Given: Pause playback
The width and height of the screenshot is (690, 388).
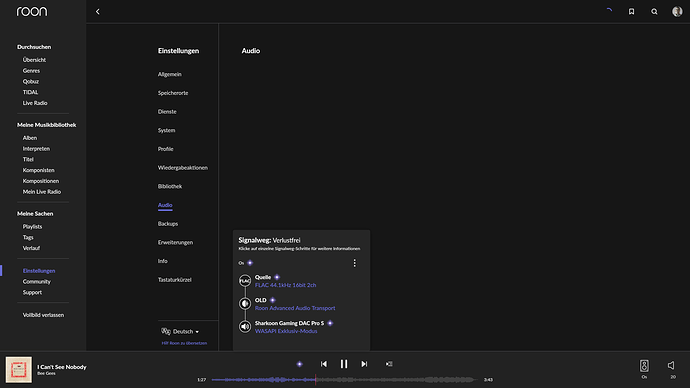Looking at the screenshot, I should pyautogui.click(x=344, y=364).
